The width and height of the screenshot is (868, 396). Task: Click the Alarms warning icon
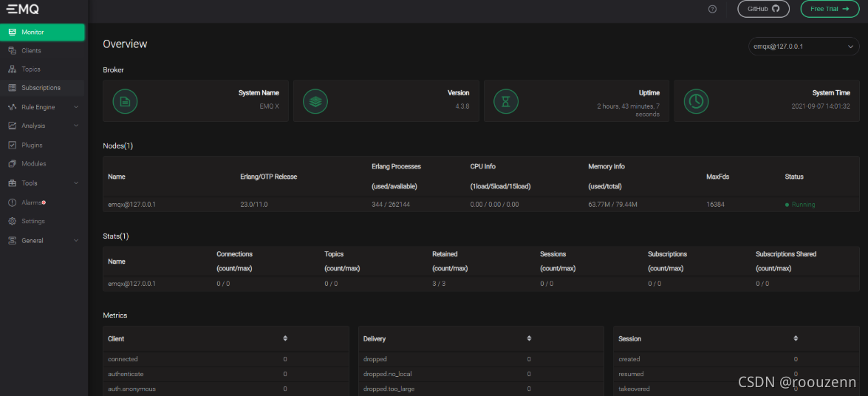12,202
